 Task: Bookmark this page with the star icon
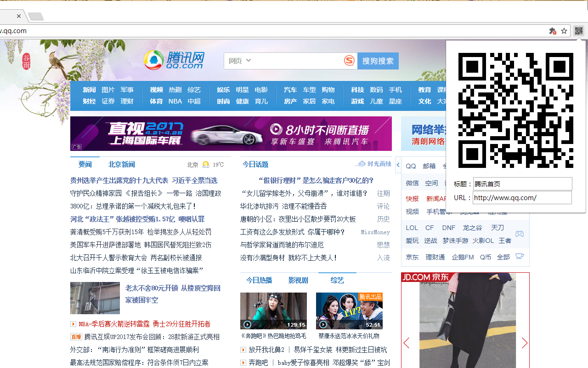(564, 31)
